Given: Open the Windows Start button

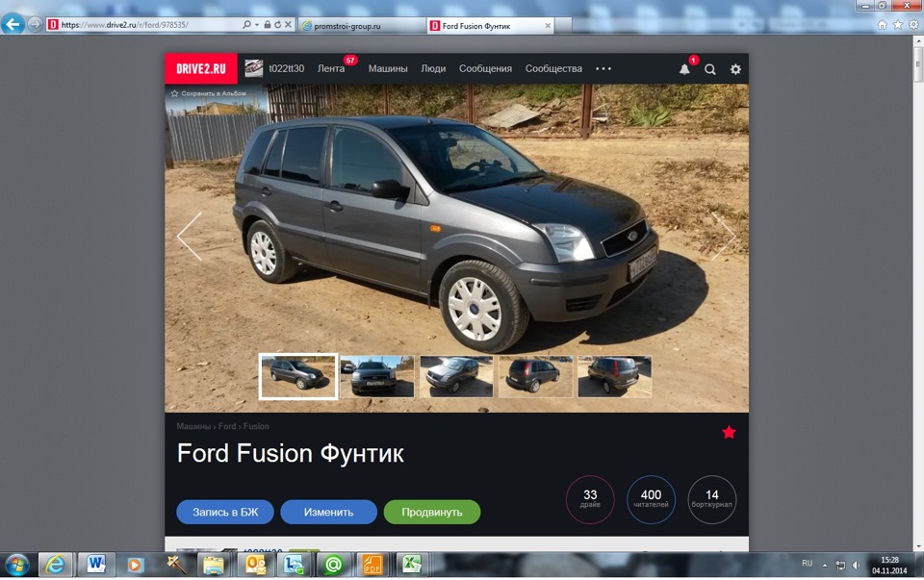Looking at the screenshot, I should 16,566.
